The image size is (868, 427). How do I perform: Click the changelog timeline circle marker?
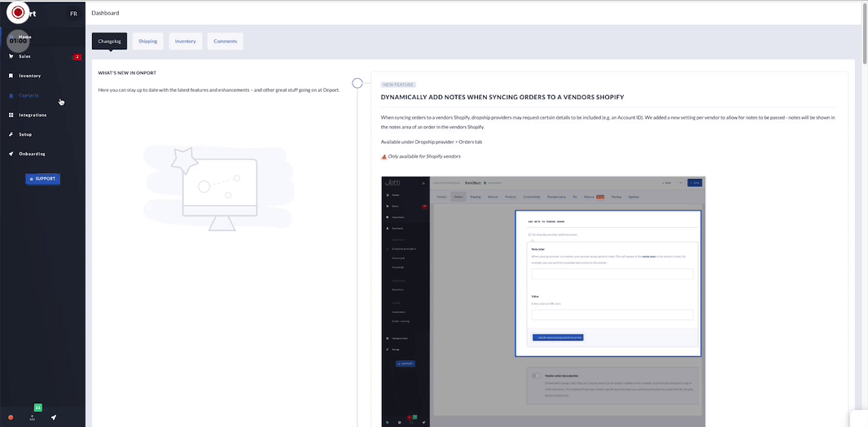click(357, 83)
